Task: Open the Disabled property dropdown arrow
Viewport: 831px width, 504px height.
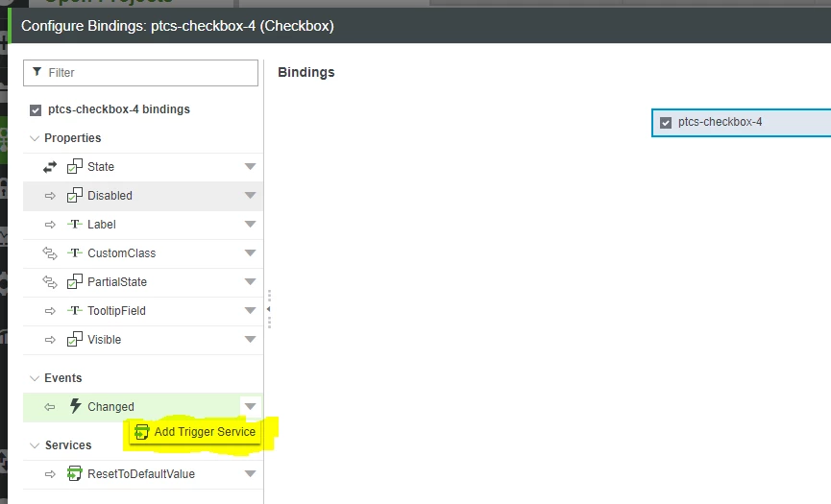Action: coord(250,195)
